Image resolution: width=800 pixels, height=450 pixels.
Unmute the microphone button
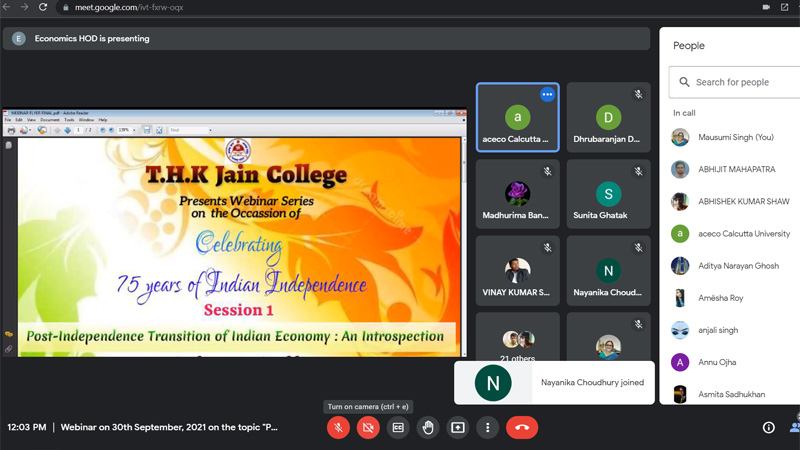[338, 428]
